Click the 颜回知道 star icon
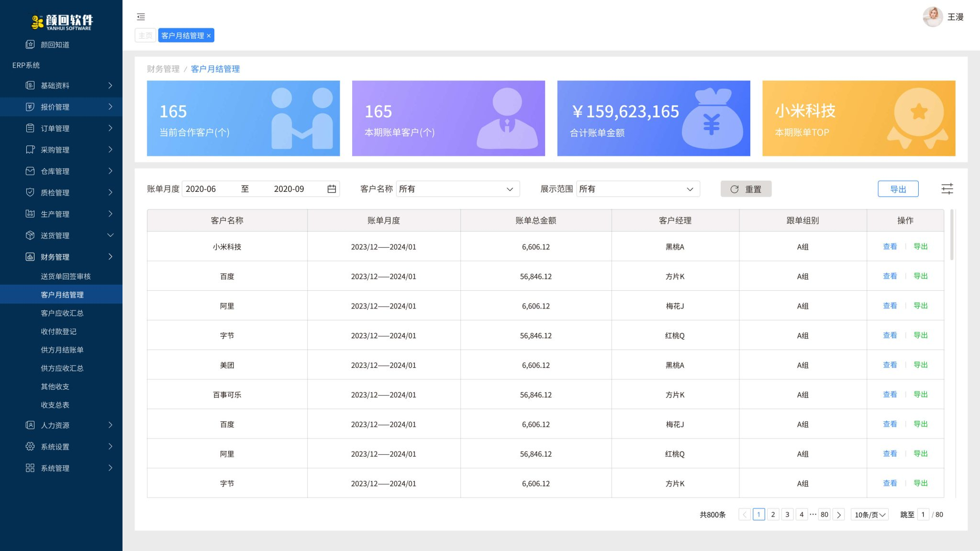 (30, 44)
